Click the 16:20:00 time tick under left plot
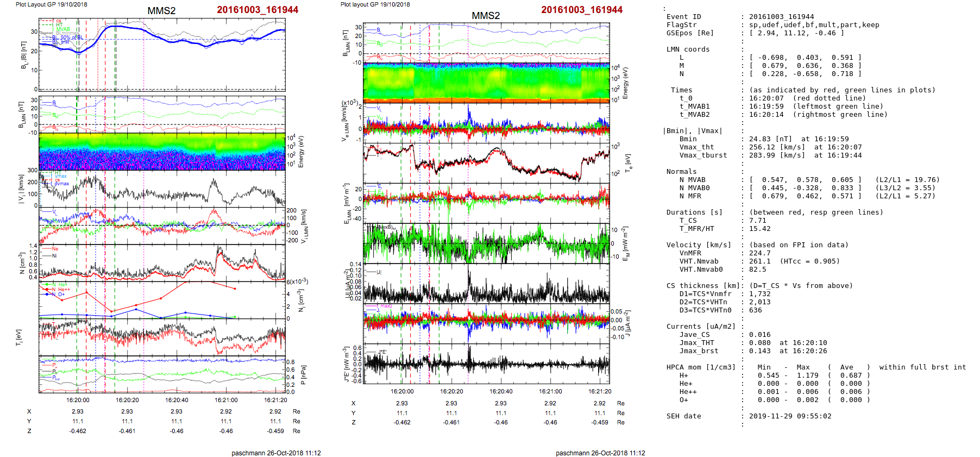The image size is (980, 457). (78, 400)
